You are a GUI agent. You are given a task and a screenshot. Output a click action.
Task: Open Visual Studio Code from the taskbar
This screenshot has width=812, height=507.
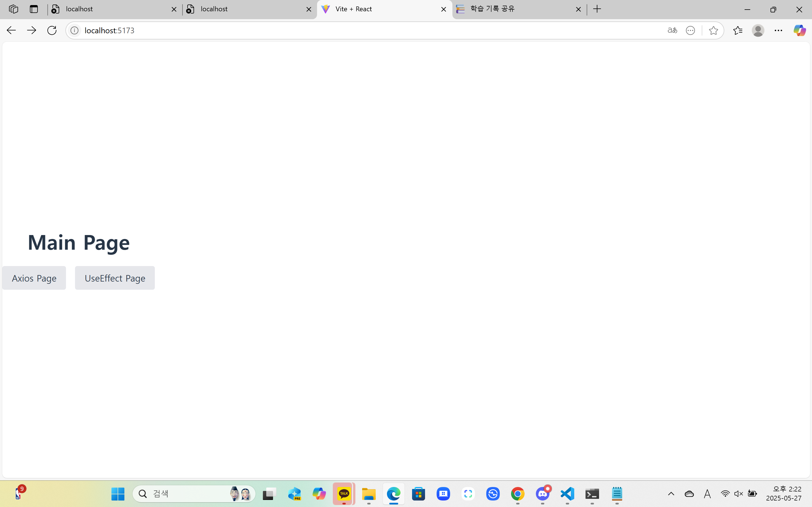point(567,493)
